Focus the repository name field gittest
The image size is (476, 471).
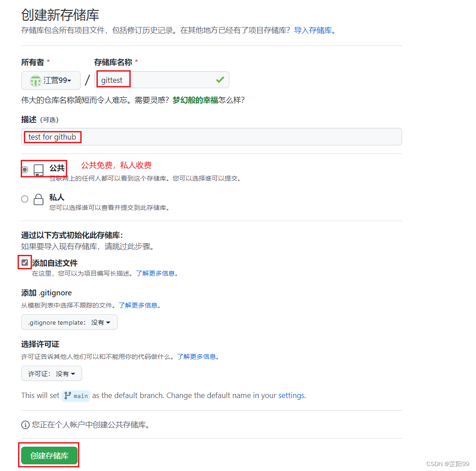[162, 80]
